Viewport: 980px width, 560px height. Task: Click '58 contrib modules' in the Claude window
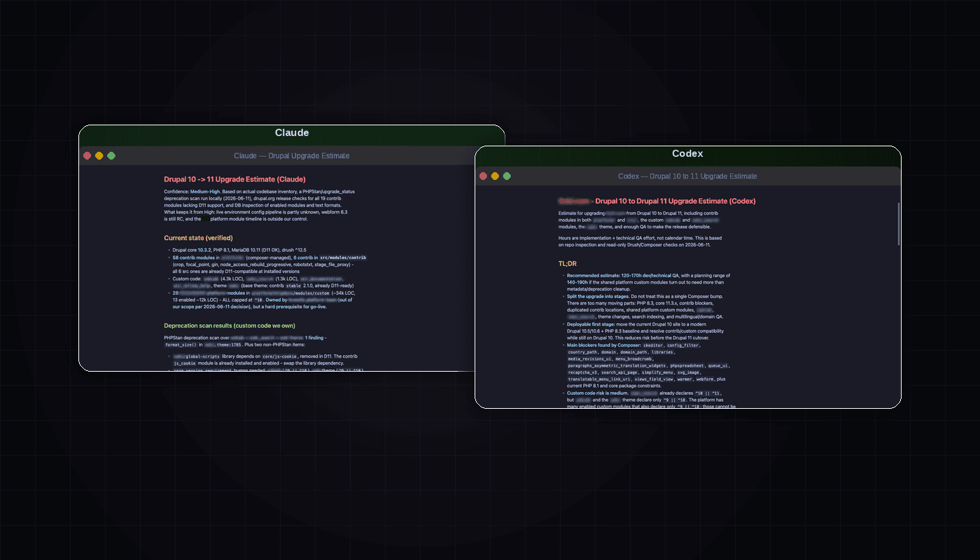pos(195,258)
